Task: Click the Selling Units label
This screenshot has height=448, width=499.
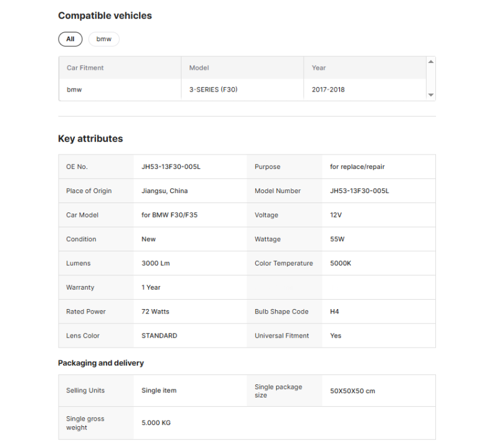Action: (x=85, y=391)
